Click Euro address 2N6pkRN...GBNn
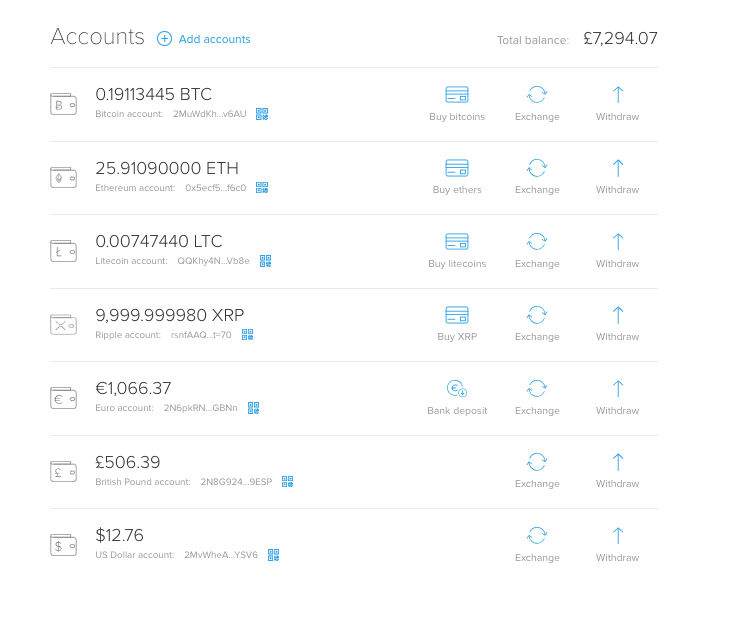The image size is (733, 626). click(200, 408)
